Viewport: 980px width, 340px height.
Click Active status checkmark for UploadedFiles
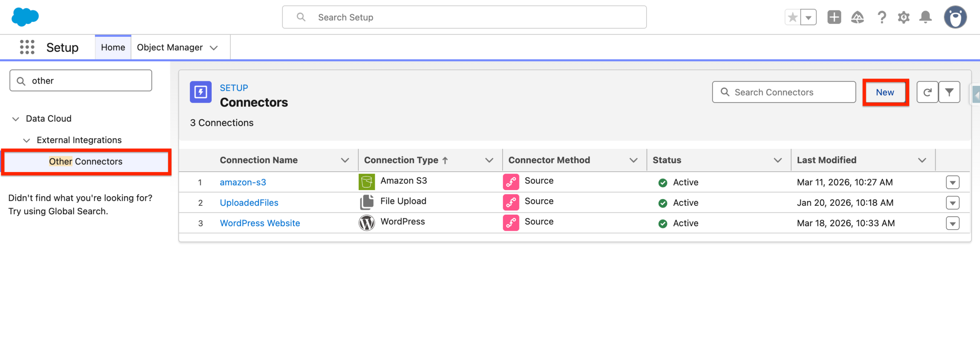pos(663,203)
